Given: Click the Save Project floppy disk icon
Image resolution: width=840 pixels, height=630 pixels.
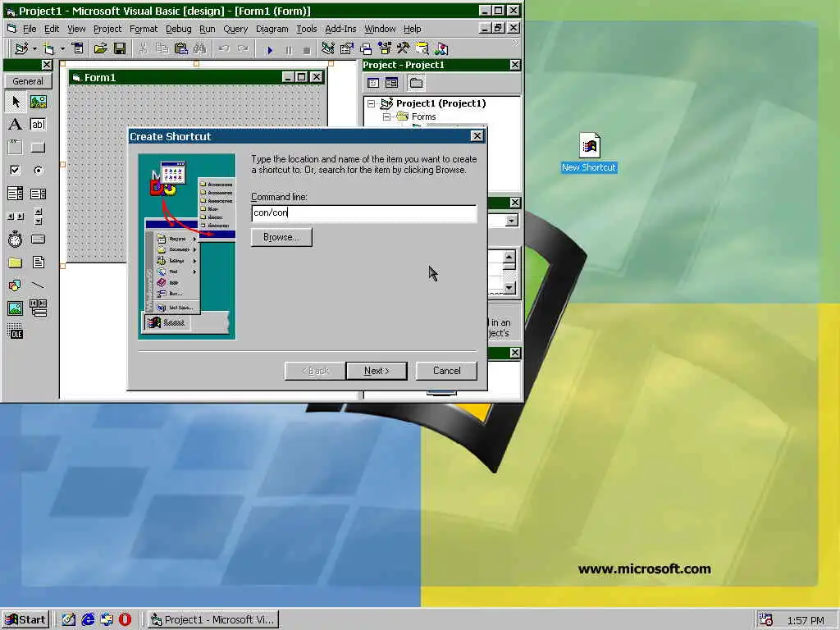Looking at the screenshot, I should pyautogui.click(x=120, y=48).
